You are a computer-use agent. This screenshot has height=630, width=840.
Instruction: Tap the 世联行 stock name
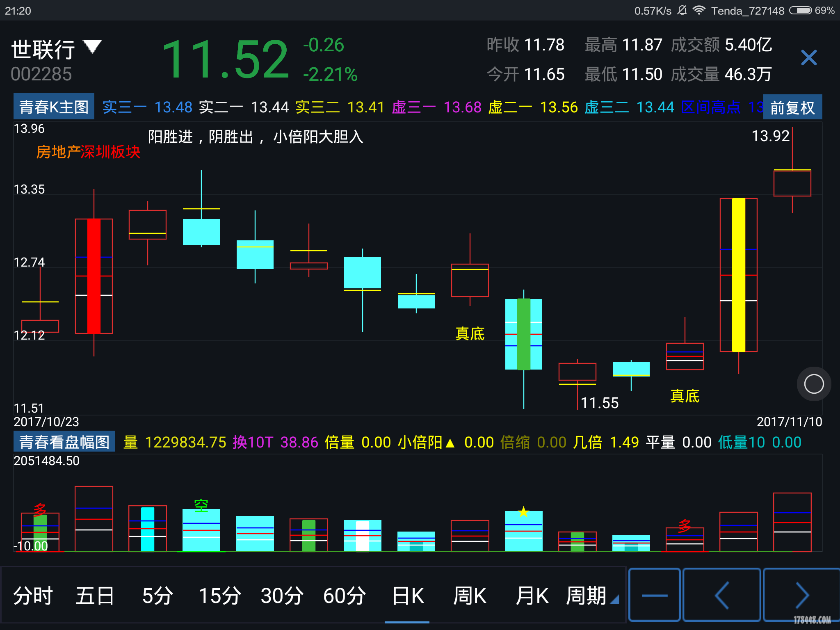[x=43, y=50]
